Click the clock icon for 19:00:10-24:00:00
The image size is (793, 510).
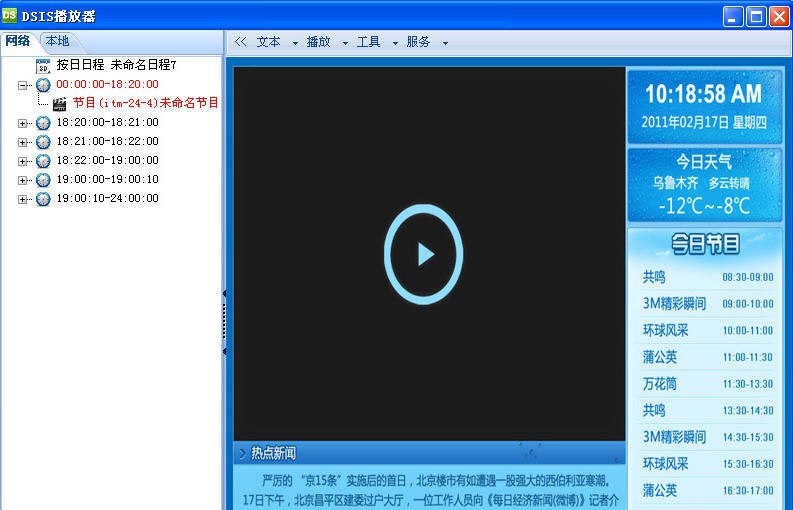pyautogui.click(x=43, y=199)
